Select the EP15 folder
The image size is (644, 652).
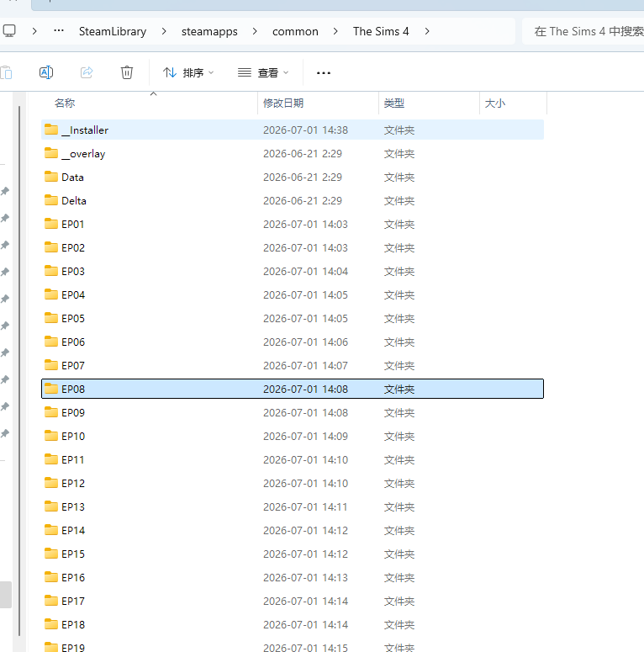(x=293, y=554)
